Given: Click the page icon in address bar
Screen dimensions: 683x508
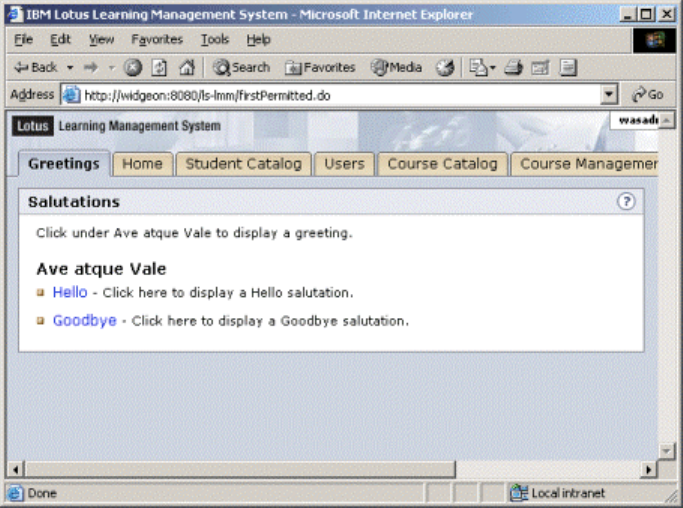Looking at the screenshot, I should [71, 95].
